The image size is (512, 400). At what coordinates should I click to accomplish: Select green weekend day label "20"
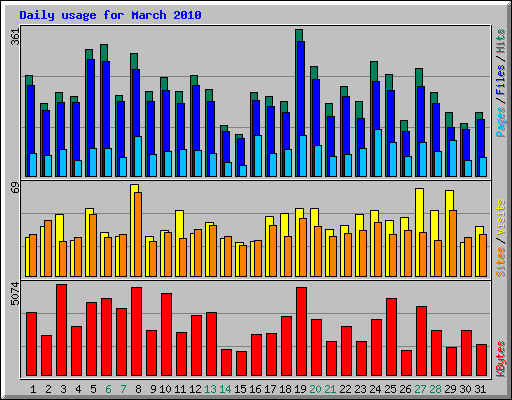[315, 389]
